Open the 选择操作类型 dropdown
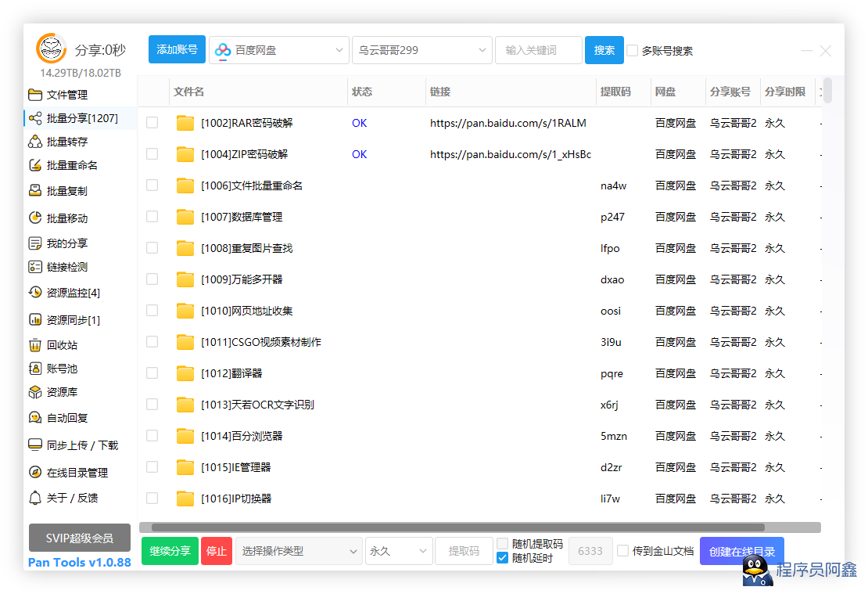The height and width of the screenshot is (594, 868). pyautogui.click(x=298, y=551)
